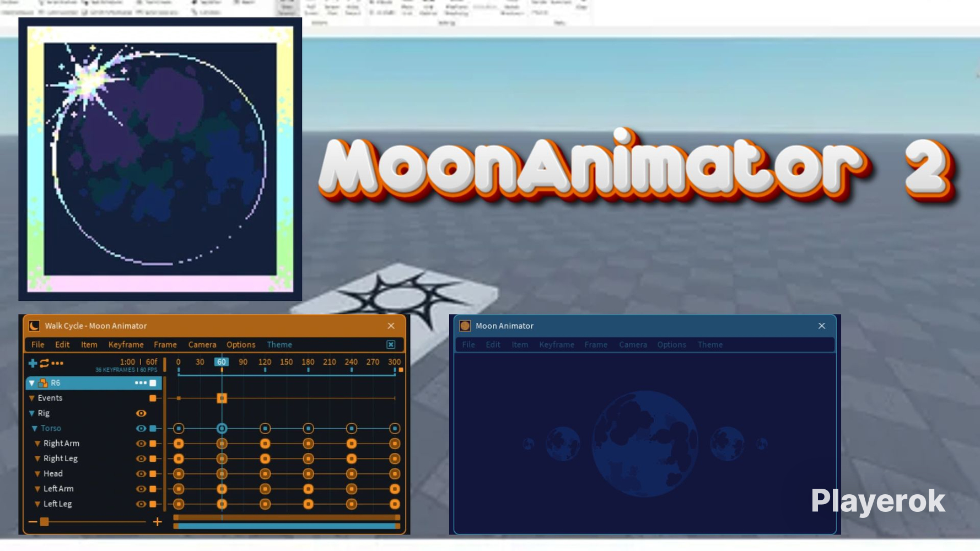Viewport: 980px width, 551px height.
Task: Click the zoom-in plus icon below track list
Action: point(157,522)
